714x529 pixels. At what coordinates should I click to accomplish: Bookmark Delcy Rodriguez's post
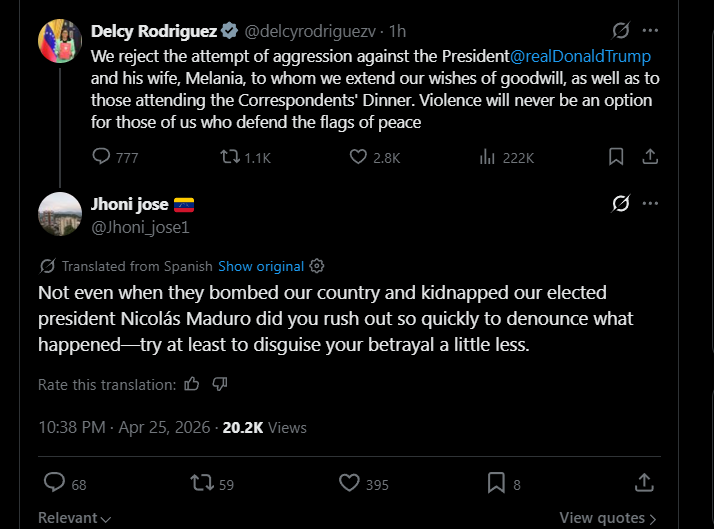(617, 157)
